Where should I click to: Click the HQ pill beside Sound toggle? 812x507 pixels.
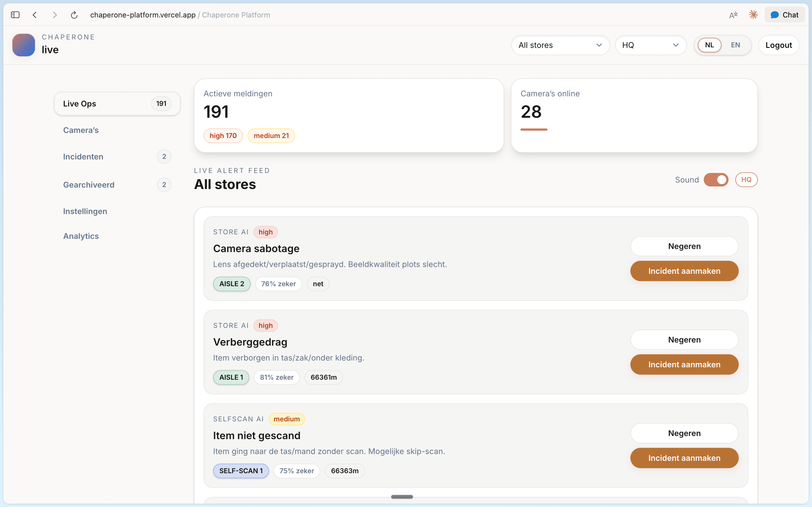746,180
